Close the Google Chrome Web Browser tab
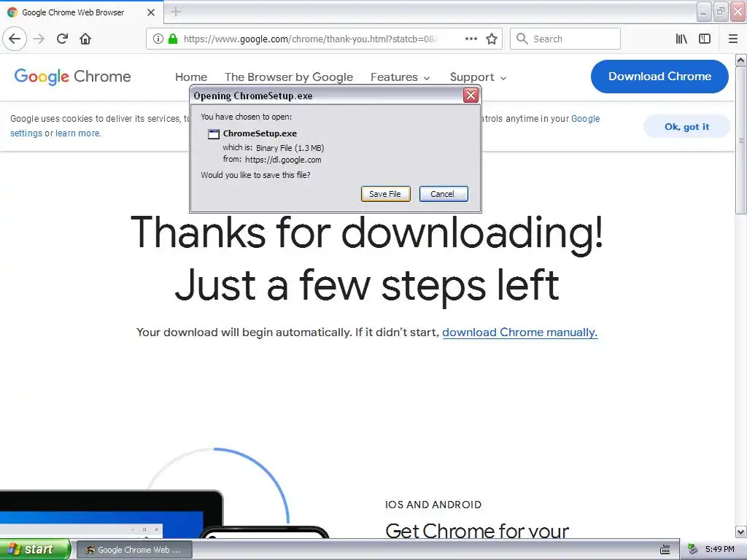The image size is (747, 560). 151,12
